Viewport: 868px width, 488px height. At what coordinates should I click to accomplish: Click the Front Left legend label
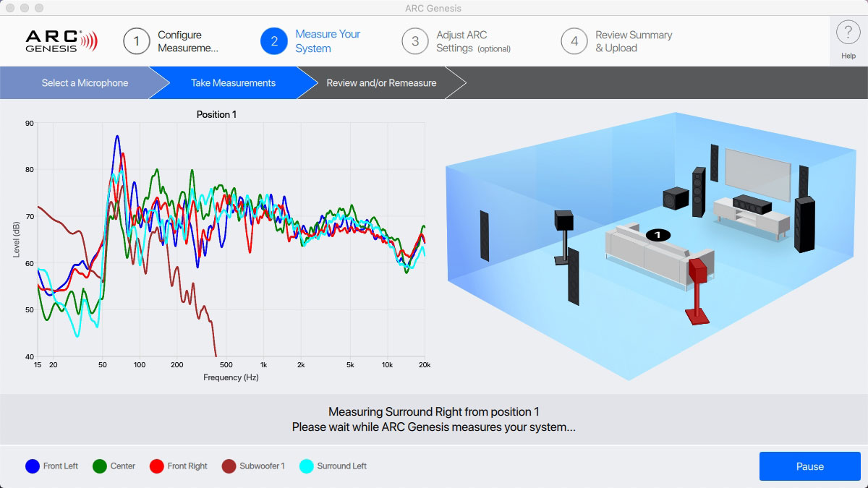(61, 466)
